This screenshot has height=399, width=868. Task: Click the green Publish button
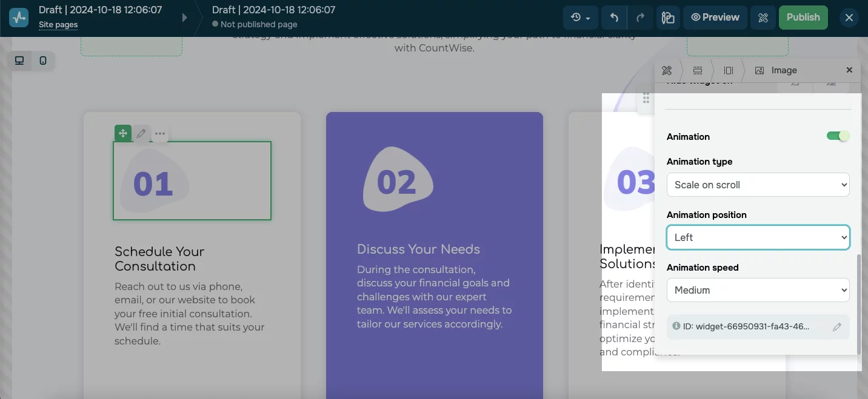pyautogui.click(x=803, y=18)
